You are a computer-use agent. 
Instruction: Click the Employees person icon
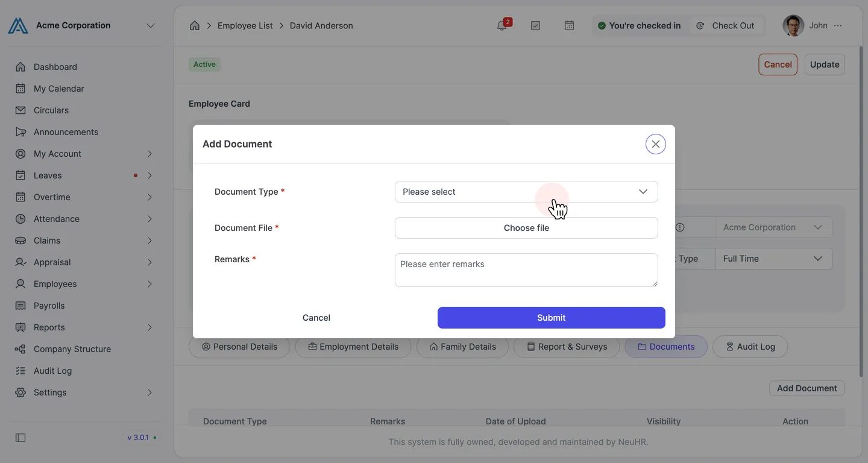click(x=20, y=284)
